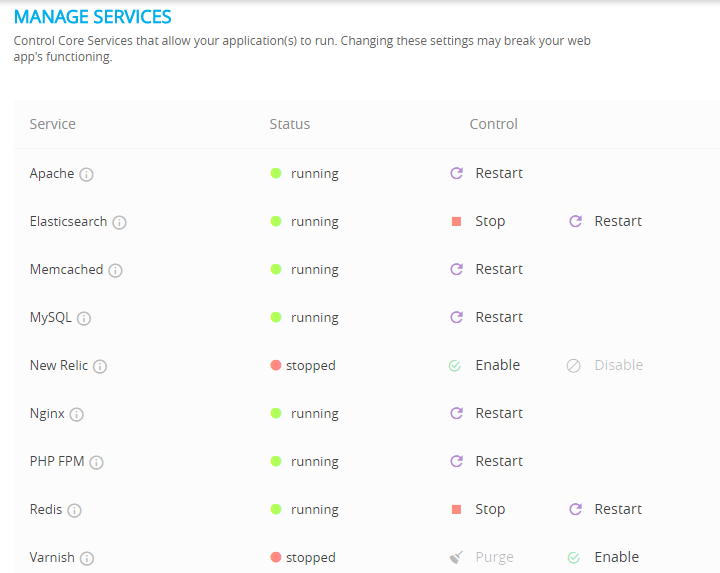Image resolution: width=720 pixels, height=573 pixels.
Task: Enable the New Relic service
Action: [485, 365]
